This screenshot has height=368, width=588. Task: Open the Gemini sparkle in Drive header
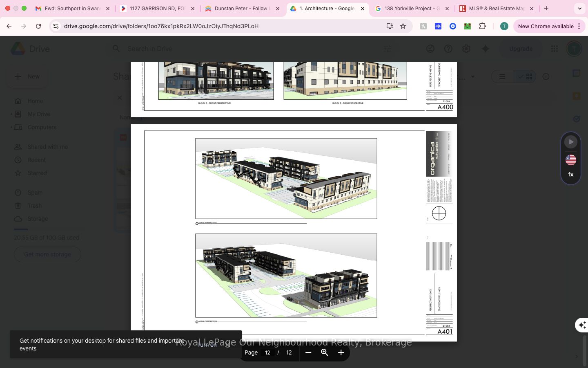486,49
